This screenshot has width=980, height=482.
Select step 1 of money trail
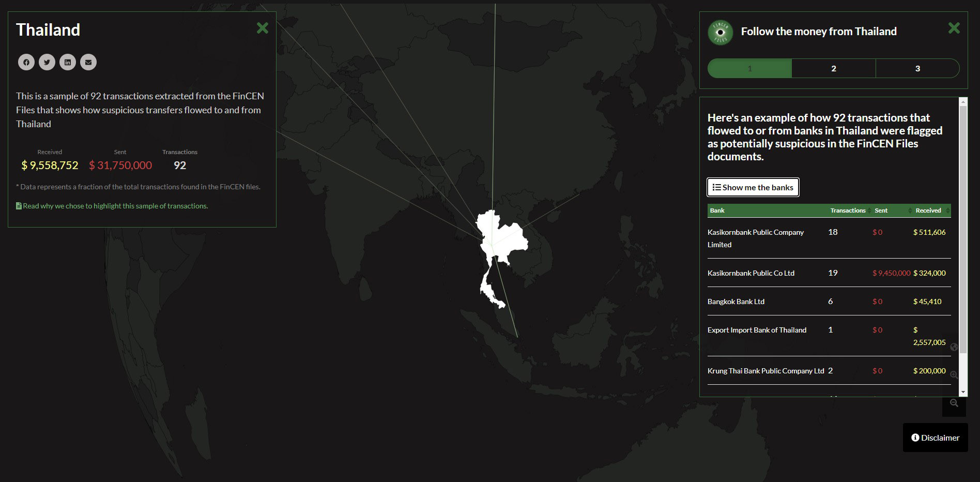pyautogui.click(x=749, y=68)
